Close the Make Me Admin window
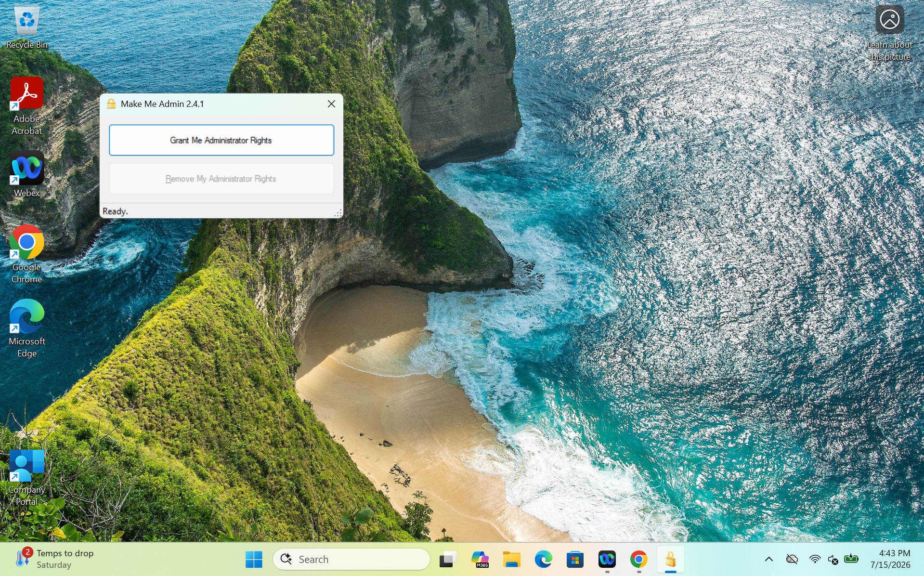 [x=331, y=104]
